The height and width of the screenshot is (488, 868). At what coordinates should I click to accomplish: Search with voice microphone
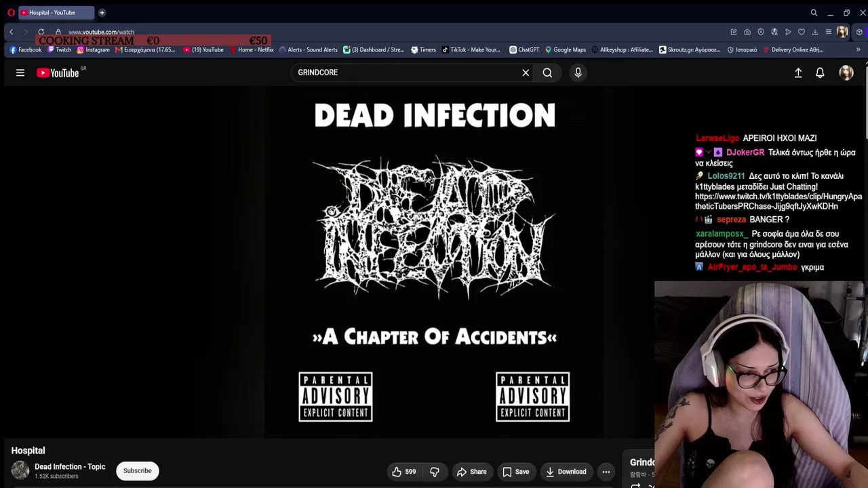(578, 73)
